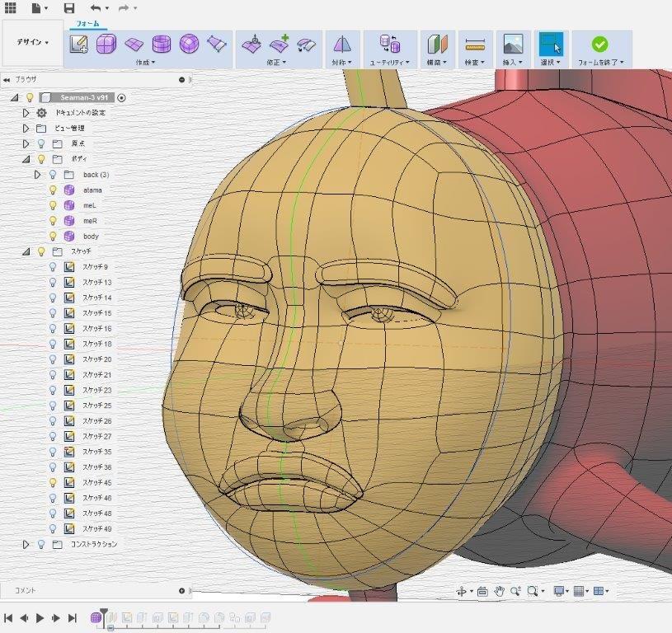Expand the 原点 folder
Screen dimensions: 672x633
click(26, 143)
